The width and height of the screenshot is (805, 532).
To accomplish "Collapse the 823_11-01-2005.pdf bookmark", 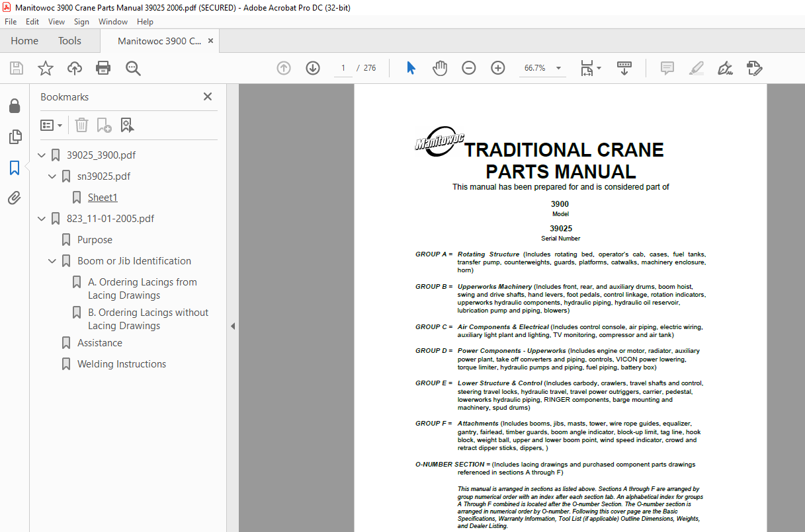I will [42, 219].
